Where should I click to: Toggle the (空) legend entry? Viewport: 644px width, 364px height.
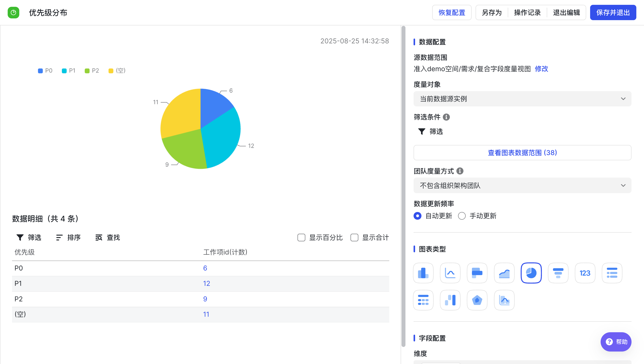point(117,71)
